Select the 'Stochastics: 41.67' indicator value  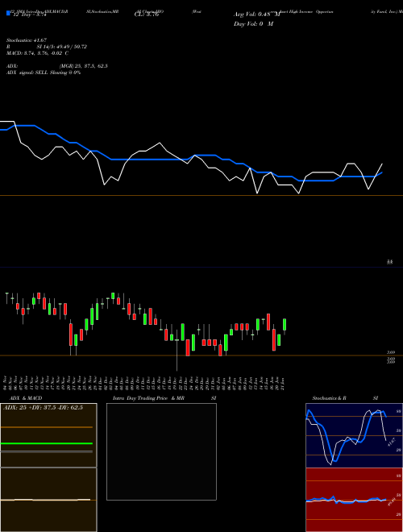point(27,40)
